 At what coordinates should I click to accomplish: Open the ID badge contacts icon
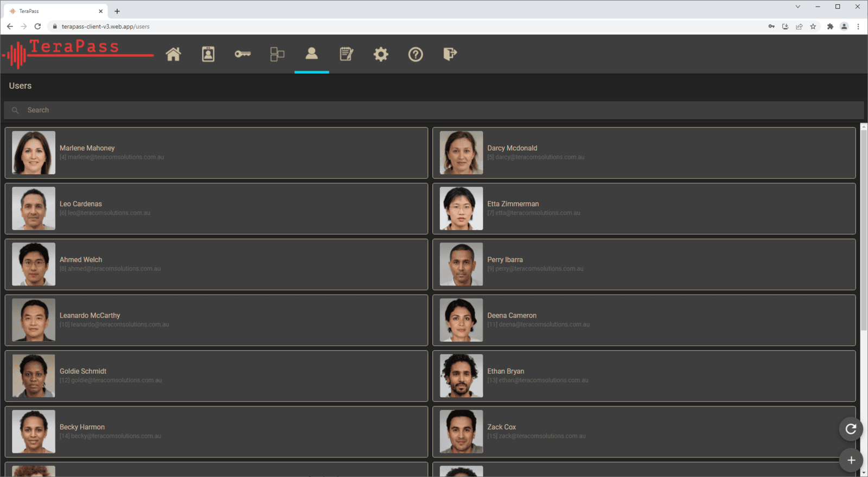pyautogui.click(x=208, y=54)
